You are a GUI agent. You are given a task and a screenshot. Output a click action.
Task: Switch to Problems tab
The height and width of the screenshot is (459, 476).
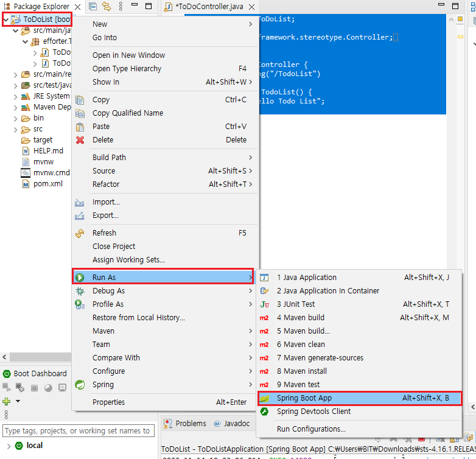tap(185, 424)
